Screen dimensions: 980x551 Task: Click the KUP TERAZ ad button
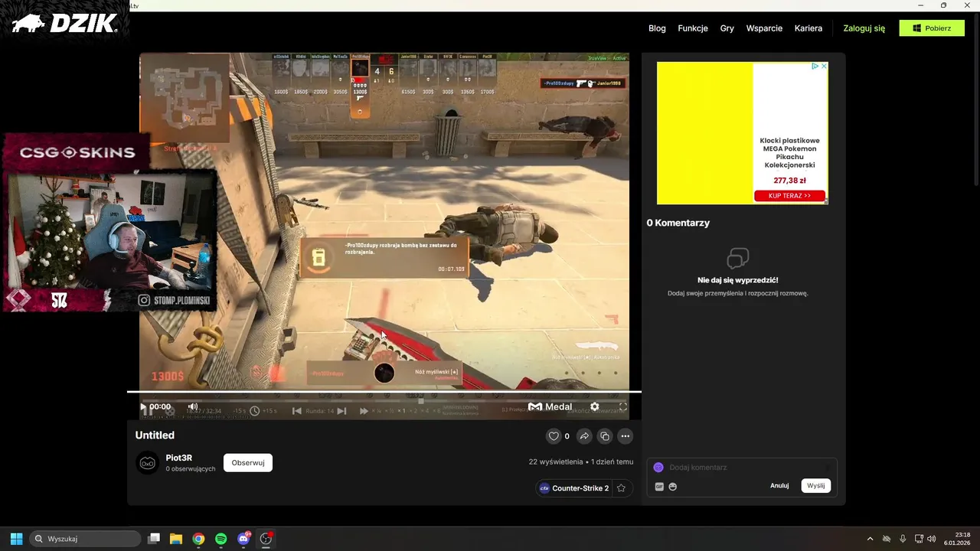(x=790, y=196)
